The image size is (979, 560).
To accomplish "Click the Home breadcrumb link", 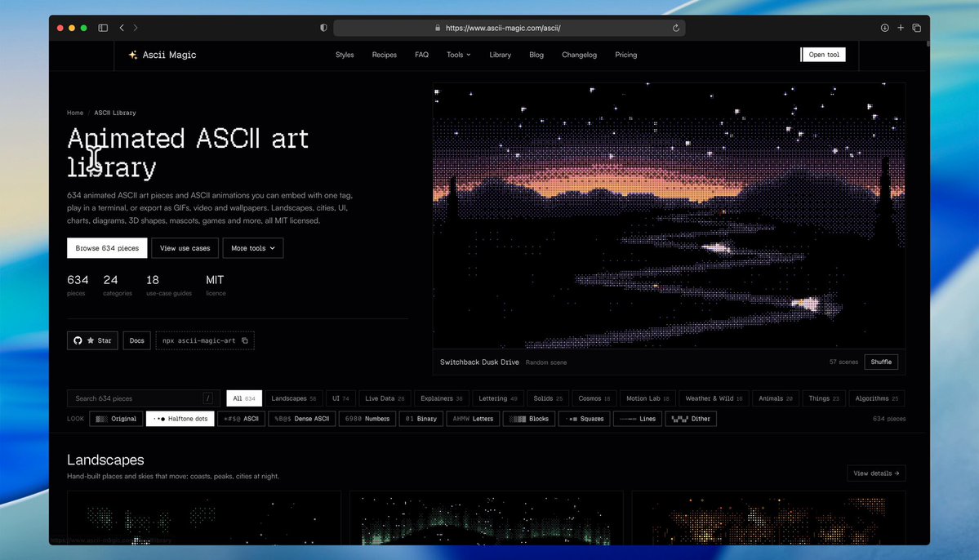I will [x=75, y=113].
